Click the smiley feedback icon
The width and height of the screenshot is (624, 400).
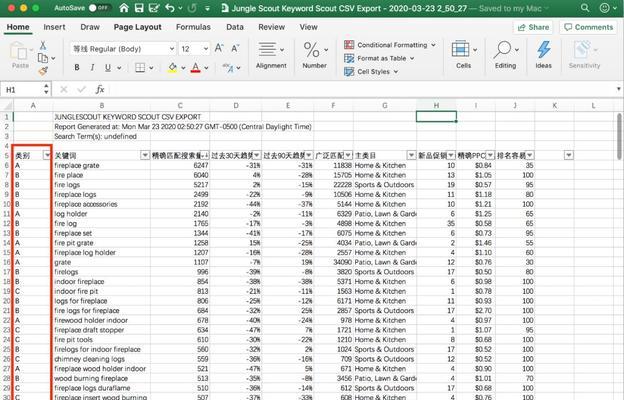click(604, 8)
